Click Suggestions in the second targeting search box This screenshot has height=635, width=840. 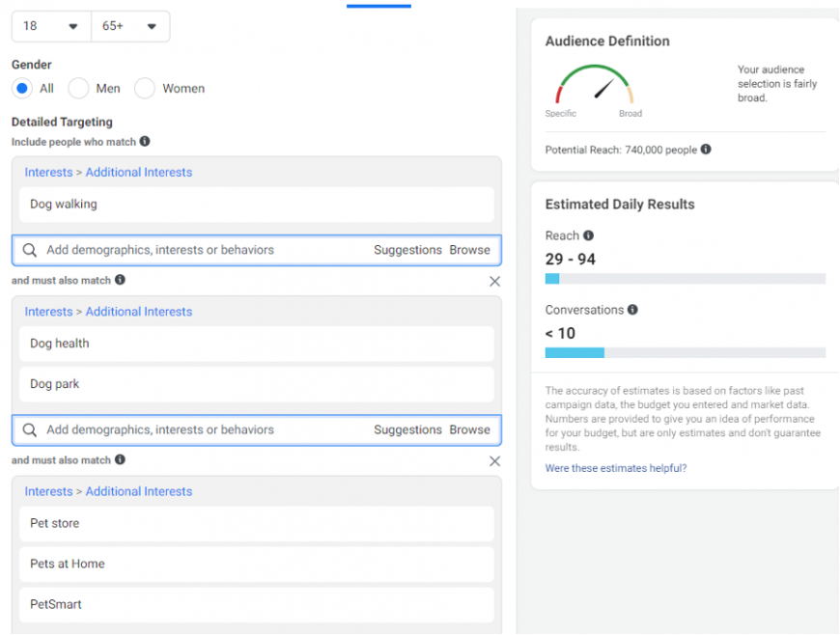(407, 430)
